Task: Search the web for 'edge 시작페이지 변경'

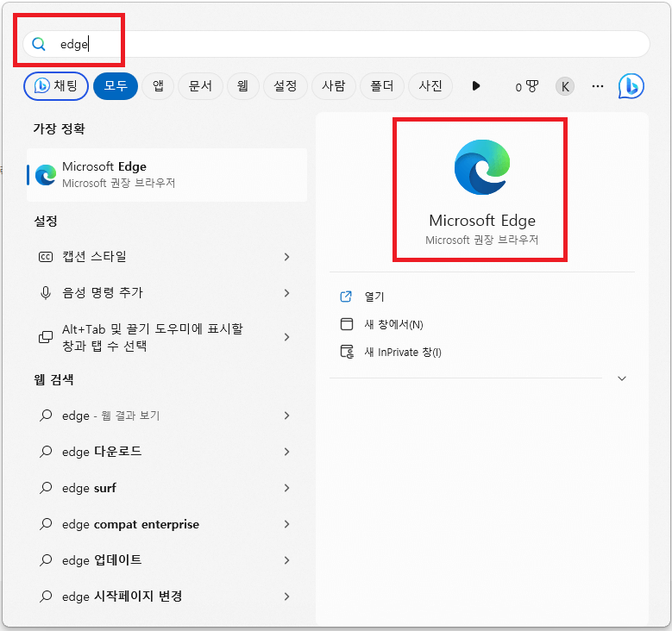Action: [x=167, y=597]
